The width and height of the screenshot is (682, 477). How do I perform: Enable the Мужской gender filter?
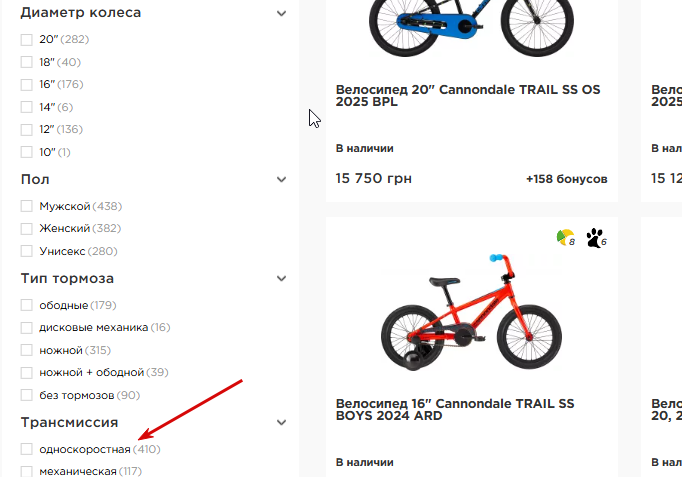[27, 207]
